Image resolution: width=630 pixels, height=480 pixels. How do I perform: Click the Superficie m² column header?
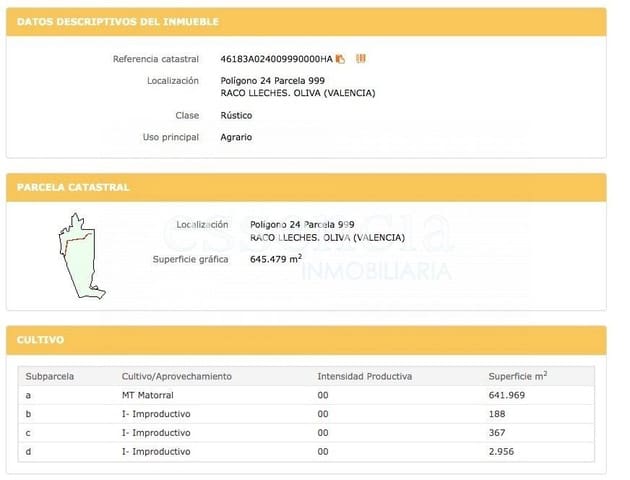(x=518, y=376)
